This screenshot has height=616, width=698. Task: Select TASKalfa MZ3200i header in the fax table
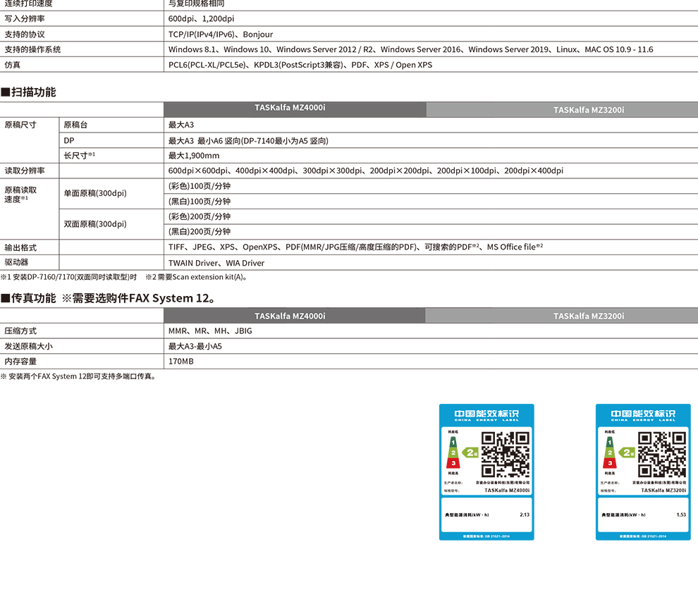pyautogui.click(x=589, y=316)
